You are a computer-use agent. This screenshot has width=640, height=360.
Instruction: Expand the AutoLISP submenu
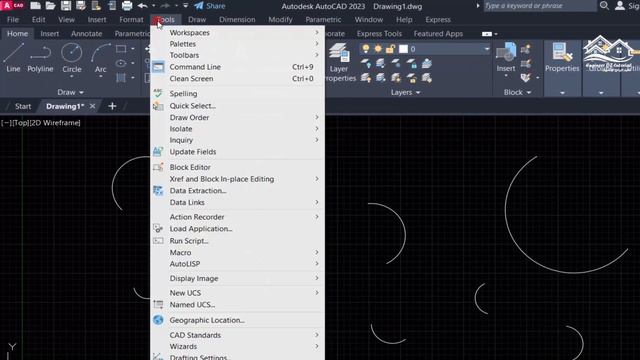(238, 264)
